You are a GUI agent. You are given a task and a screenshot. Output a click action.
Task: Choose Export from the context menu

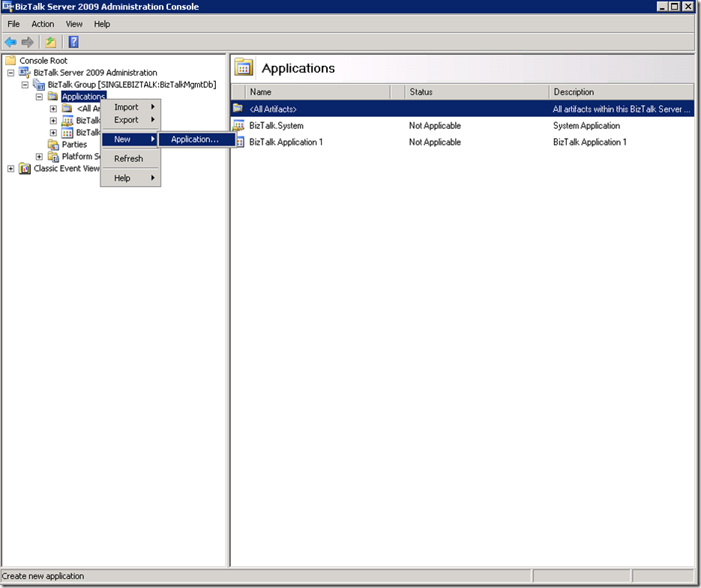130,120
